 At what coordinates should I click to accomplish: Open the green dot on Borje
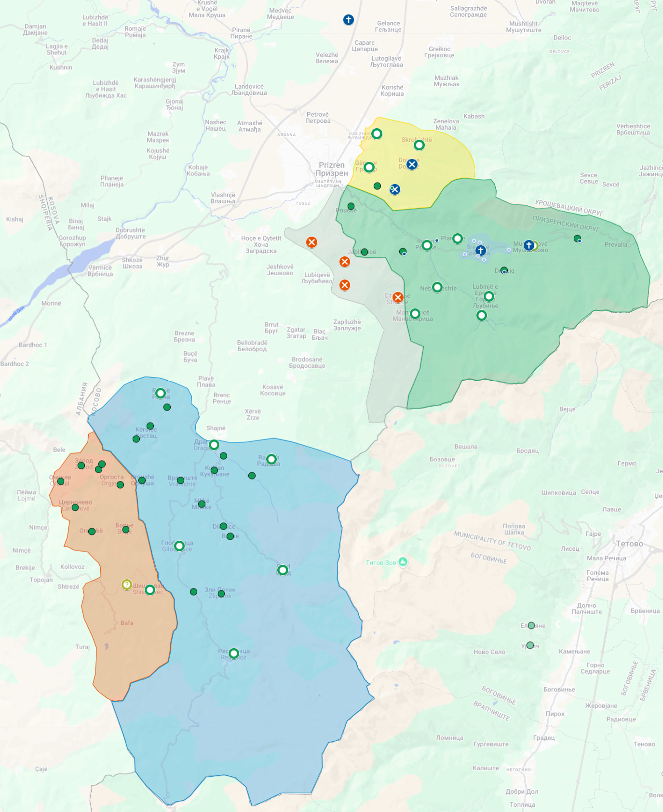click(x=126, y=530)
